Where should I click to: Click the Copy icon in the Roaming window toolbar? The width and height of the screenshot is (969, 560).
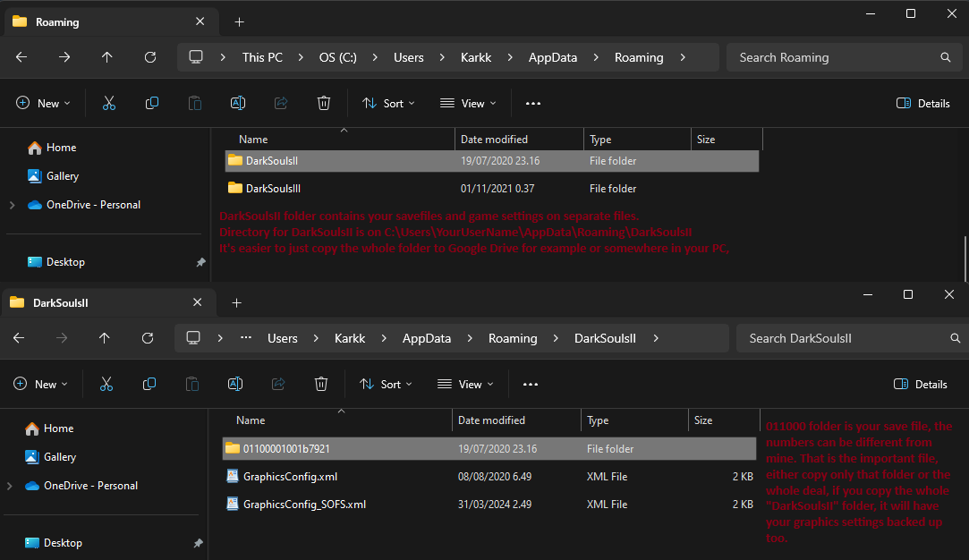pyautogui.click(x=152, y=103)
